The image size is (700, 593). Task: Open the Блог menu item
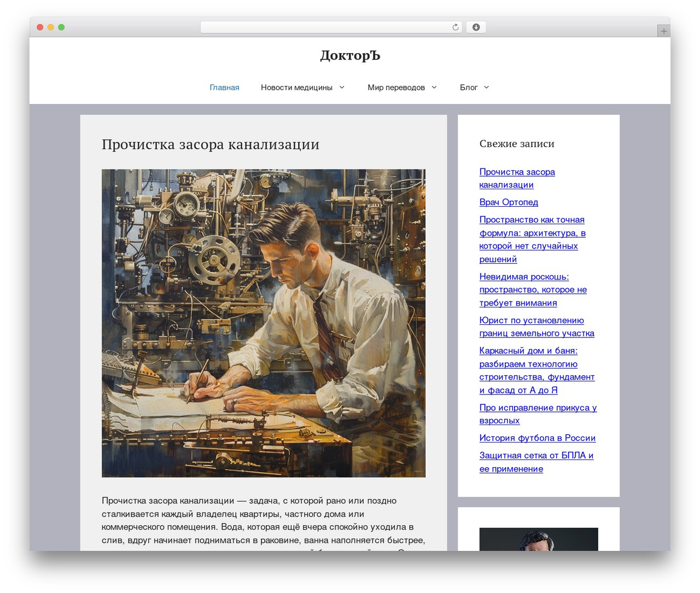click(469, 88)
